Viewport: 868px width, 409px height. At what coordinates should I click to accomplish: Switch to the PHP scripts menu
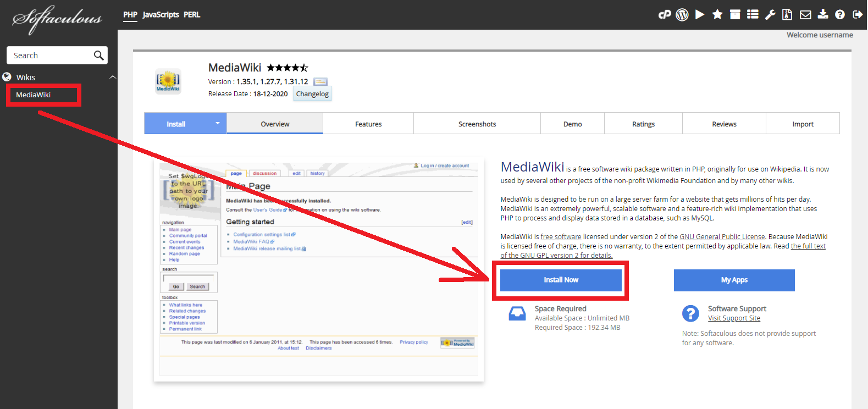130,15
